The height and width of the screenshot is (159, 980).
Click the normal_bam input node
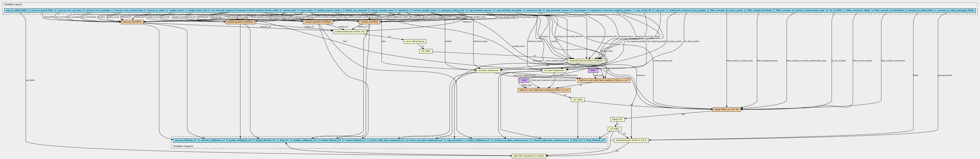pyautogui.click(x=289, y=11)
